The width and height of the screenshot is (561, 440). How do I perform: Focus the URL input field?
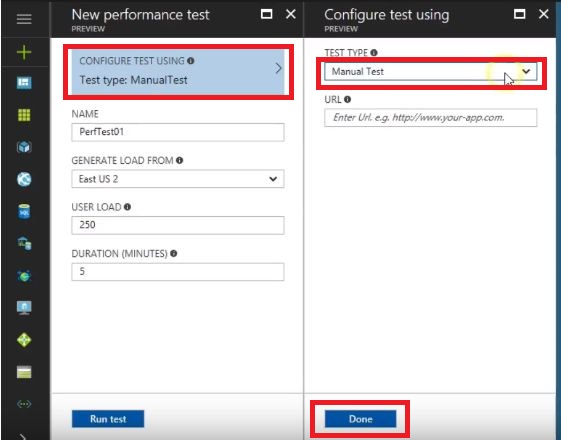point(430,118)
